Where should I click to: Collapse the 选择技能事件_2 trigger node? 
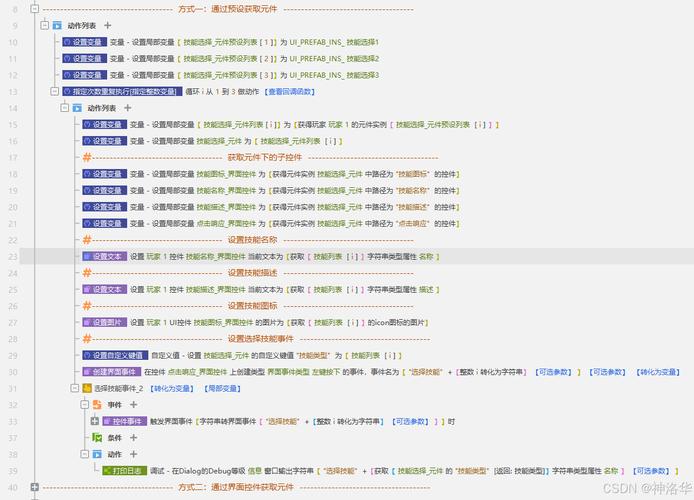75,388
